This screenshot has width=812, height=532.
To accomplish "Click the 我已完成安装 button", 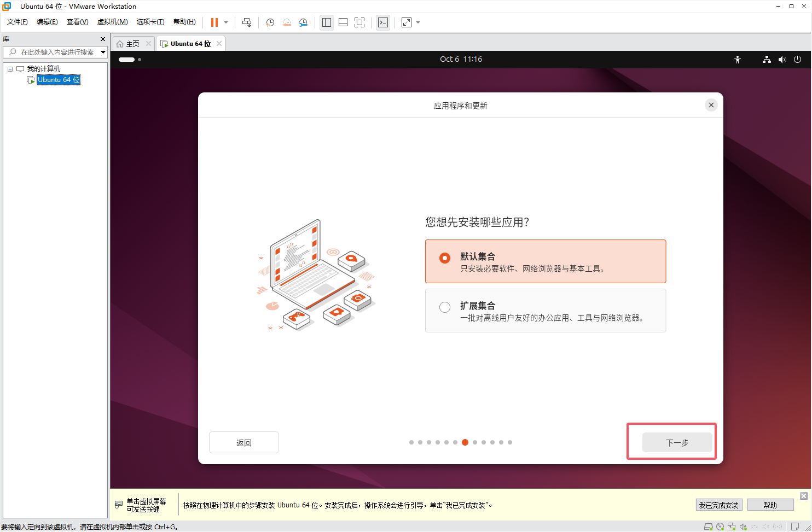I will click(x=718, y=505).
